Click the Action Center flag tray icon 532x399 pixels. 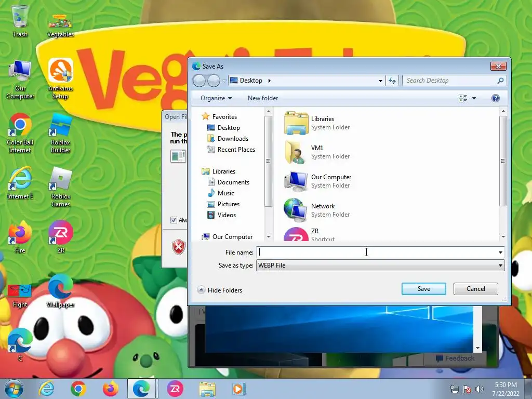point(467,389)
